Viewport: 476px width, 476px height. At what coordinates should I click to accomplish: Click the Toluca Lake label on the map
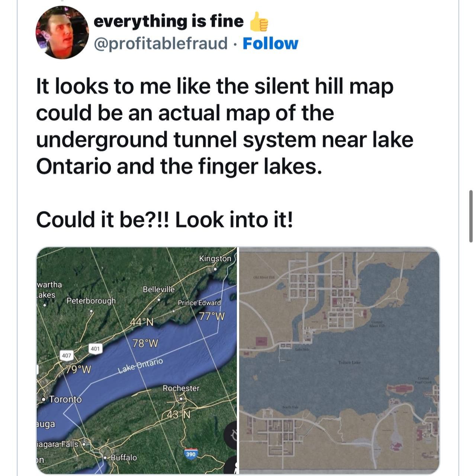coord(349,362)
